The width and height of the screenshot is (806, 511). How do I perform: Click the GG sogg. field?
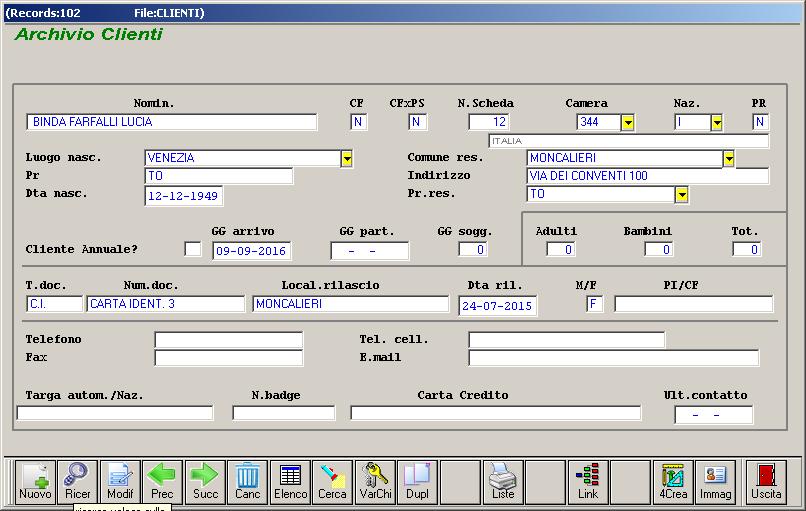[473, 249]
